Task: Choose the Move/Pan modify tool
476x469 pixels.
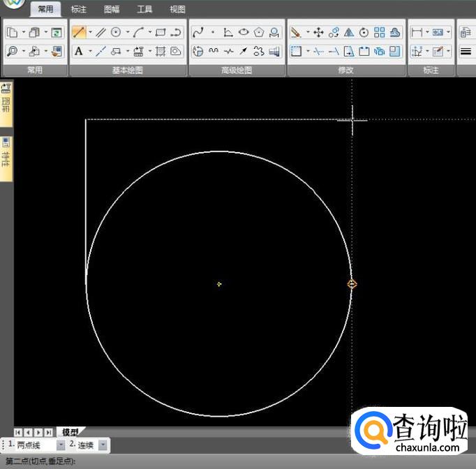Action: tap(318, 32)
